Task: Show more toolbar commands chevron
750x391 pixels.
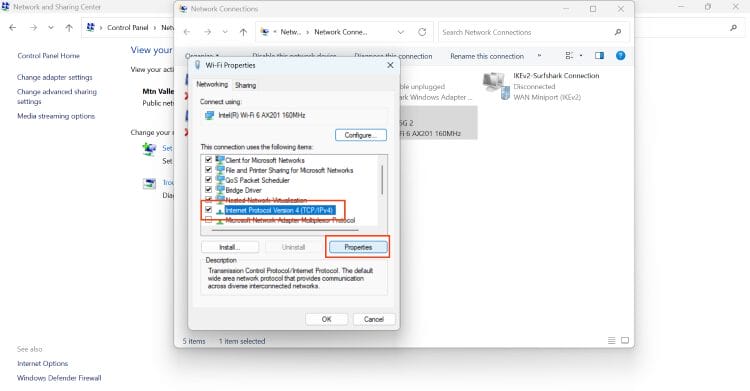Action: pyautogui.click(x=540, y=56)
